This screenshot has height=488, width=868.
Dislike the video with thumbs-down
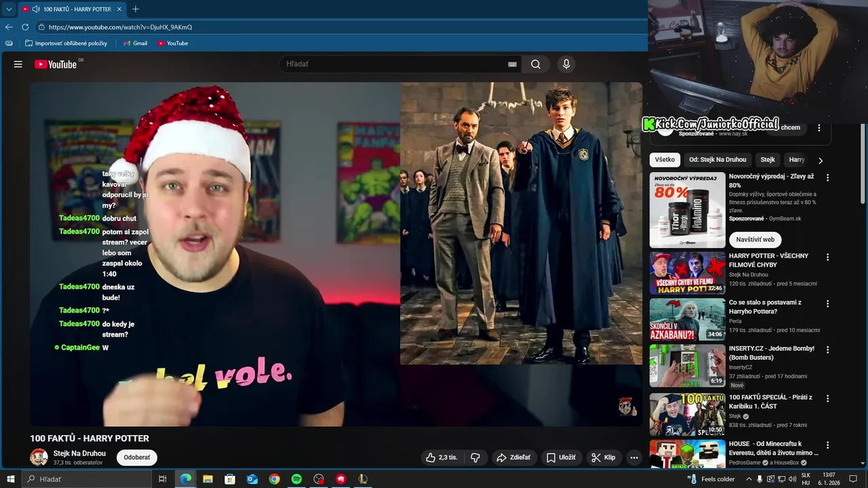pos(475,457)
